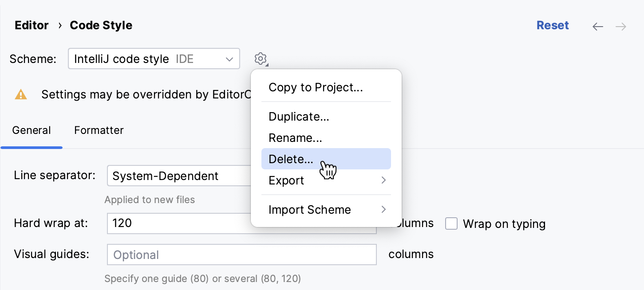Choose the Duplicate menu entry
The image size is (644, 290).
pyautogui.click(x=299, y=117)
